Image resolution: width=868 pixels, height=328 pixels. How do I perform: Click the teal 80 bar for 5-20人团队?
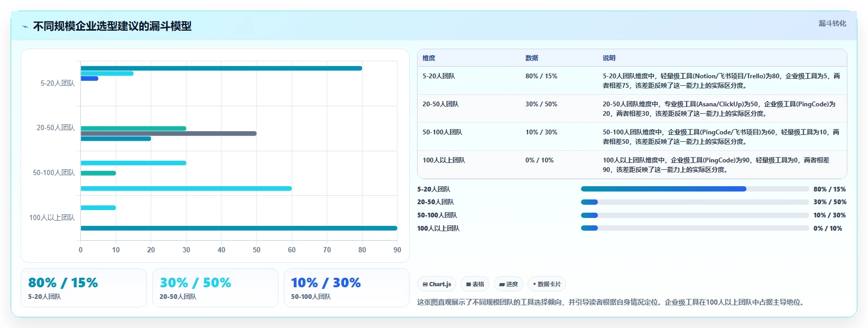tap(221, 68)
